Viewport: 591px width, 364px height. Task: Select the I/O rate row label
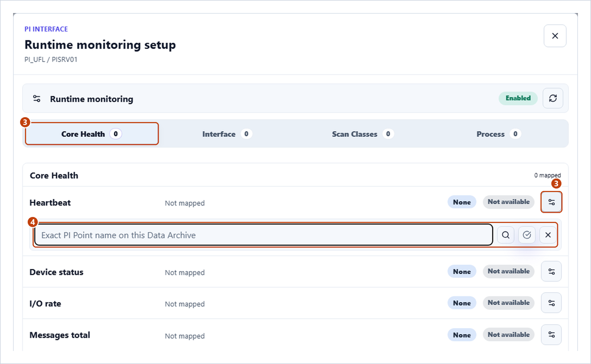tap(45, 303)
